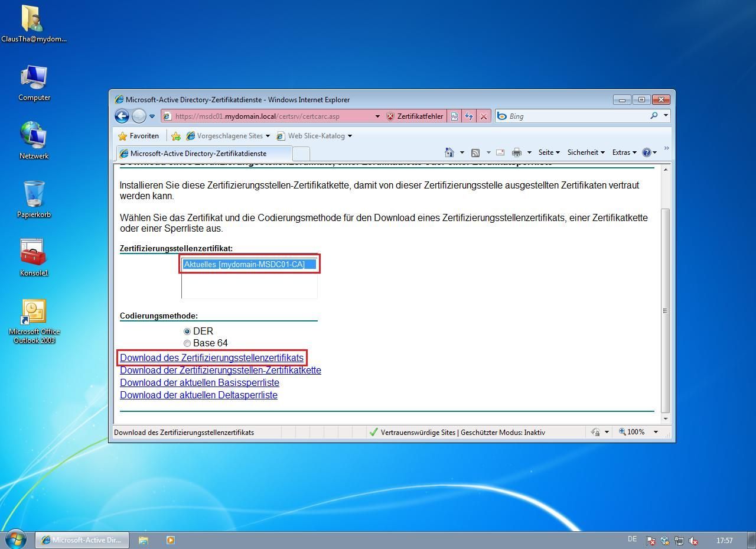Expand the home page options arrow

tap(462, 152)
